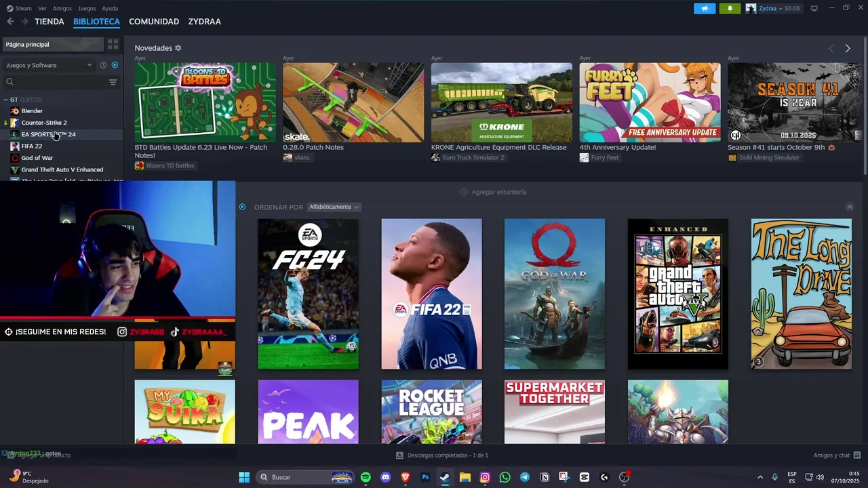Open the Ayuda menu

pos(110,8)
